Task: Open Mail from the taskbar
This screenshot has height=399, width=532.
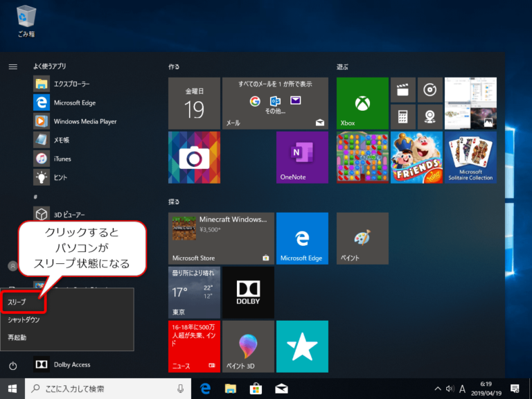Action: click(x=281, y=389)
